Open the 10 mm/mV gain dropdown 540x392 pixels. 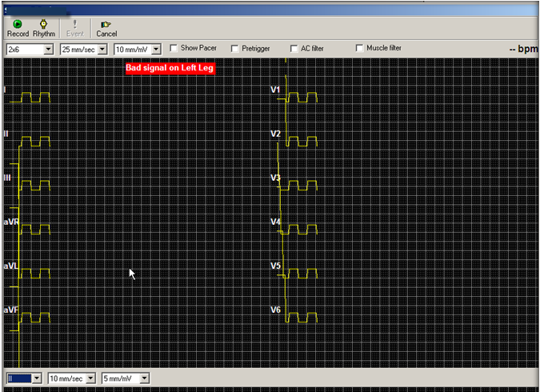click(156, 49)
